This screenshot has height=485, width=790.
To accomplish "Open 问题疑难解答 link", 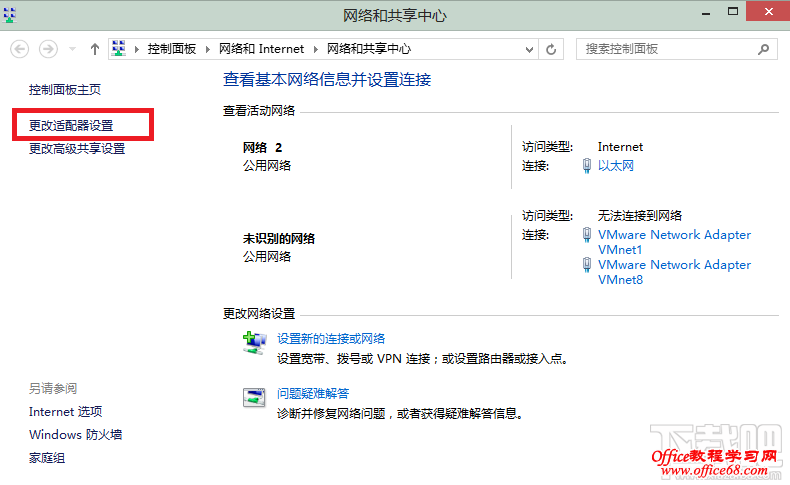I will click(313, 393).
